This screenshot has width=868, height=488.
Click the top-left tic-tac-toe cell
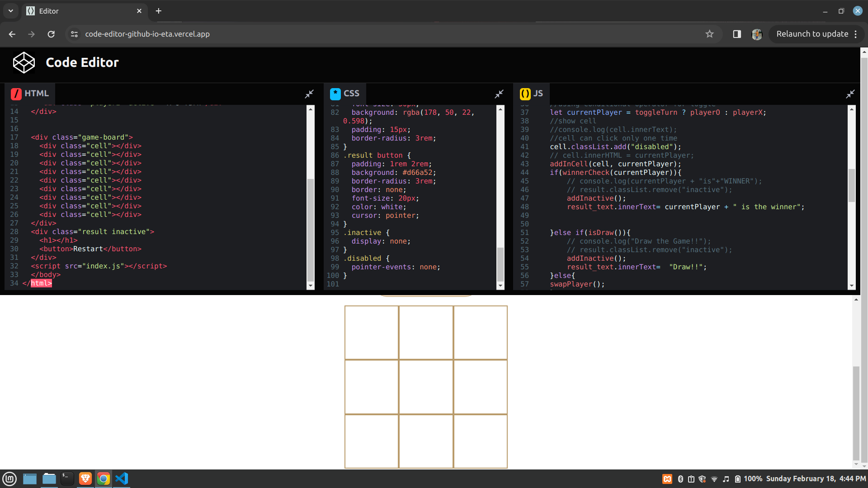pos(372,333)
